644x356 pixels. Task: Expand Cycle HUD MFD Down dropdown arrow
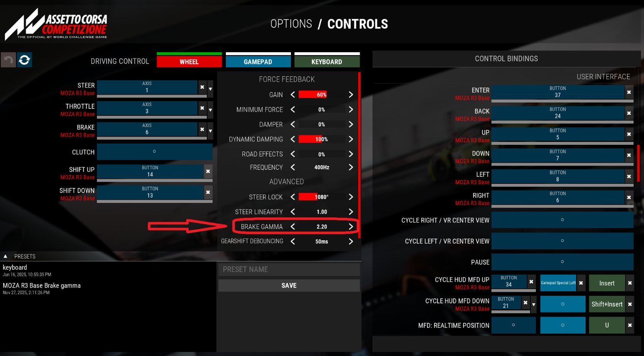[x=534, y=305]
